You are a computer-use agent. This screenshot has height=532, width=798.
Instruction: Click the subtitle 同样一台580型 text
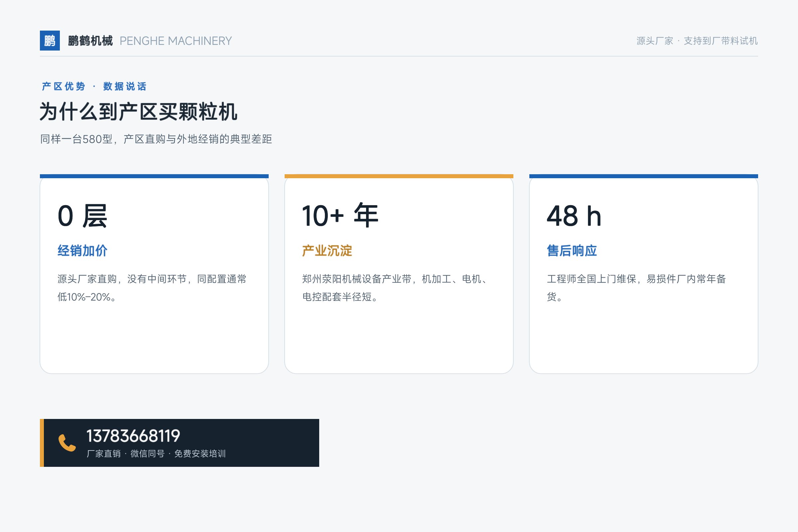point(156,139)
